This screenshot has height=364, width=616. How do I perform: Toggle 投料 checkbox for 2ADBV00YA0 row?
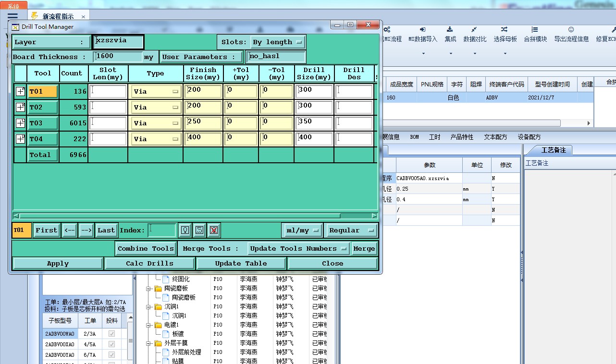coord(111,354)
